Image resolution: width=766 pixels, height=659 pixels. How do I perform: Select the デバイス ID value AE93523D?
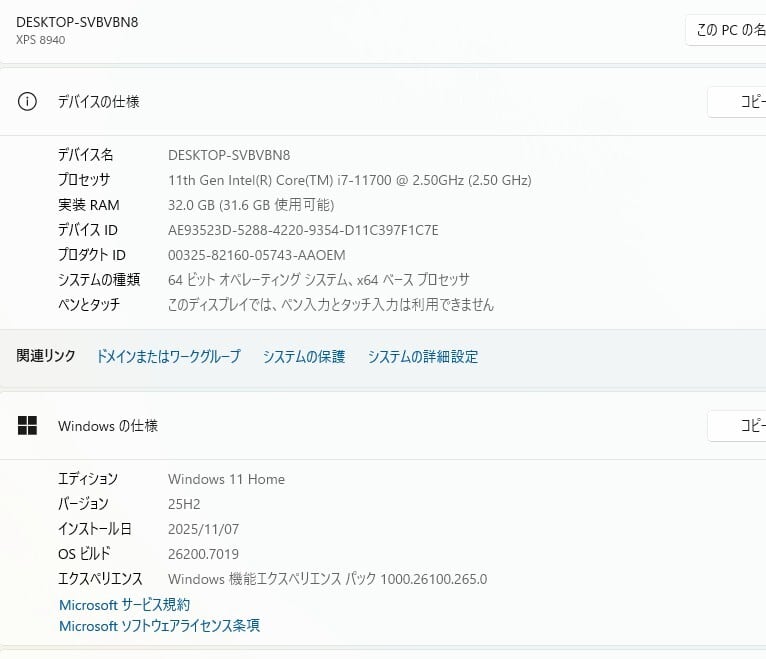pos(303,230)
